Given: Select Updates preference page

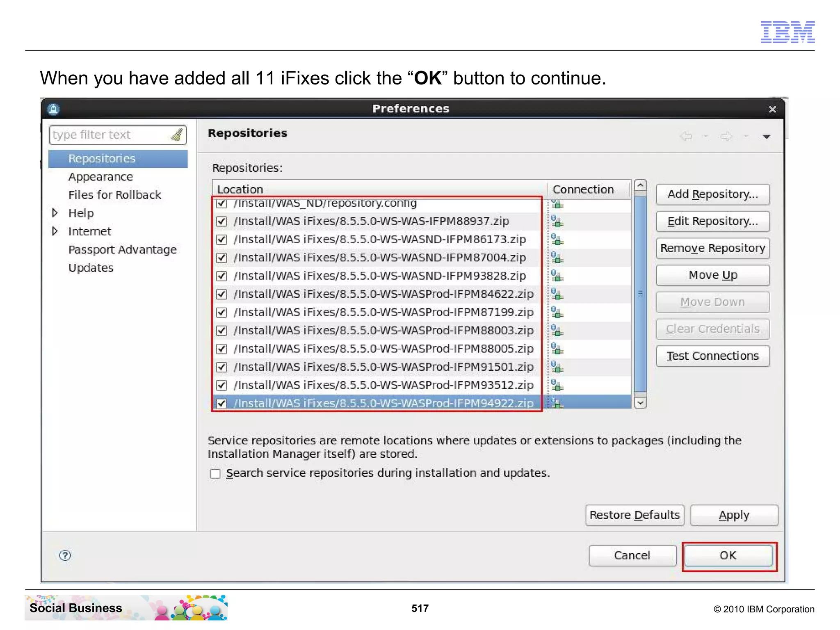Looking at the screenshot, I should click(x=91, y=268).
